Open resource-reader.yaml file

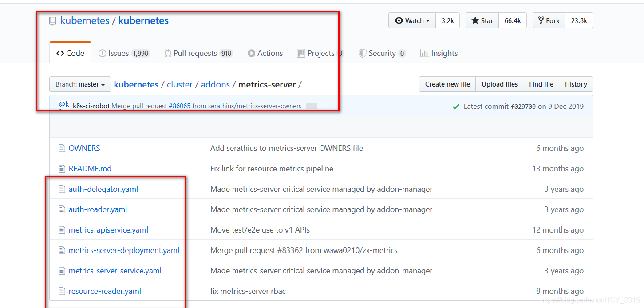105,291
